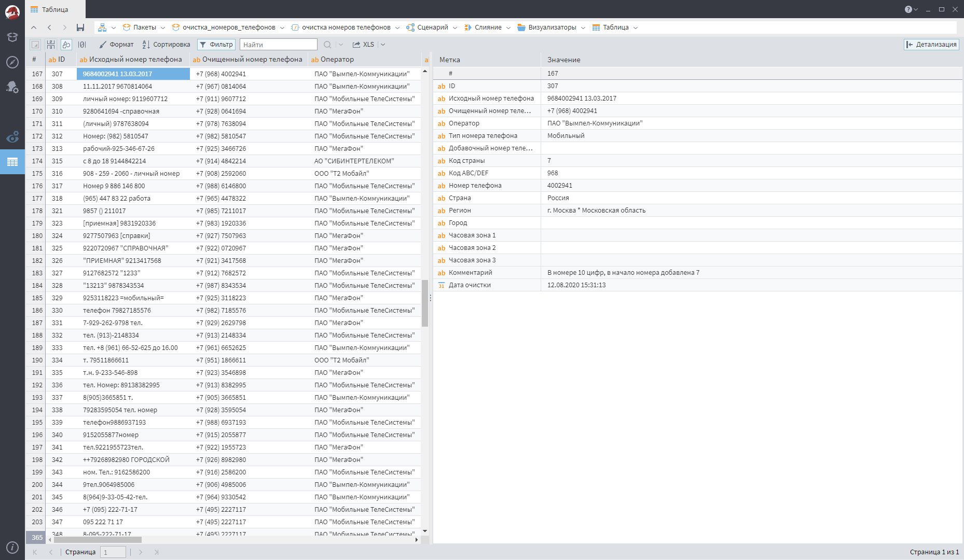Click the Страница page number input field

pos(113,552)
